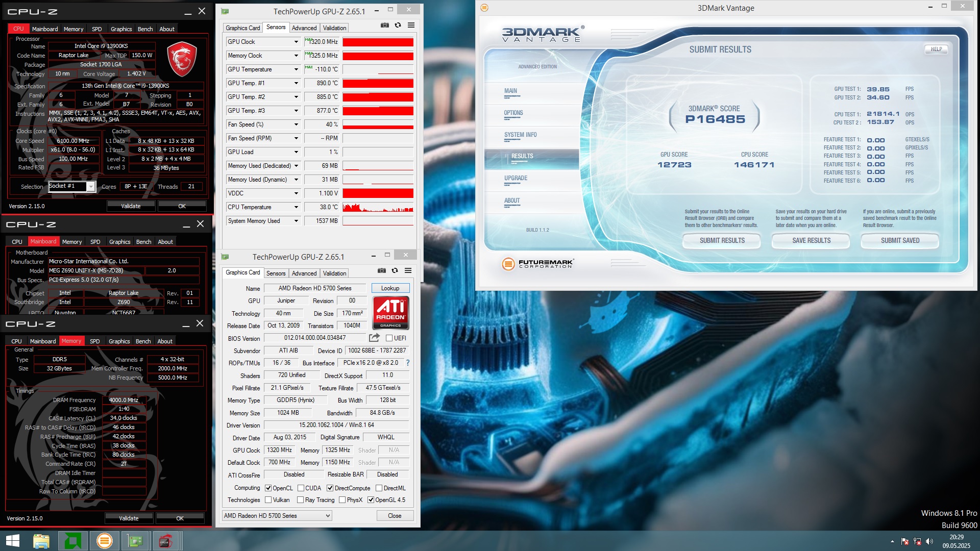Toggle the DirectML checkbox
The width and height of the screenshot is (980, 551).
379,488
